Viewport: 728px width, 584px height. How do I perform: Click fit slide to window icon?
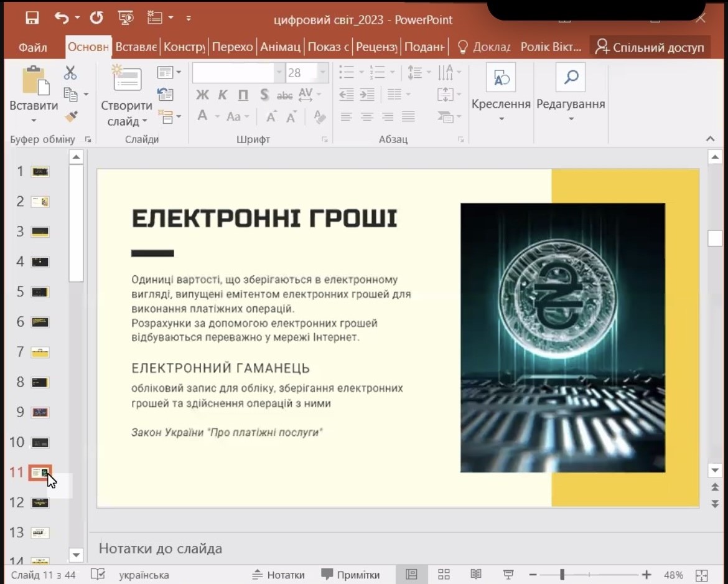coord(701,575)
